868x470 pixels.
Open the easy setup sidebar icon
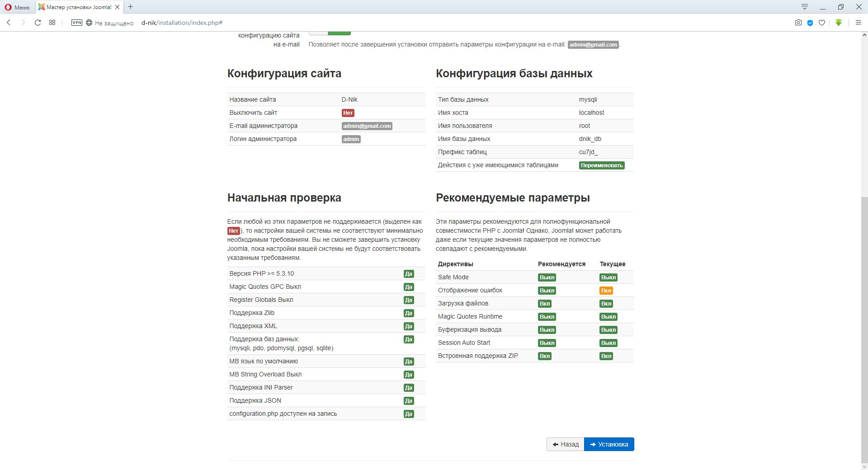click(x=858, y=23)
